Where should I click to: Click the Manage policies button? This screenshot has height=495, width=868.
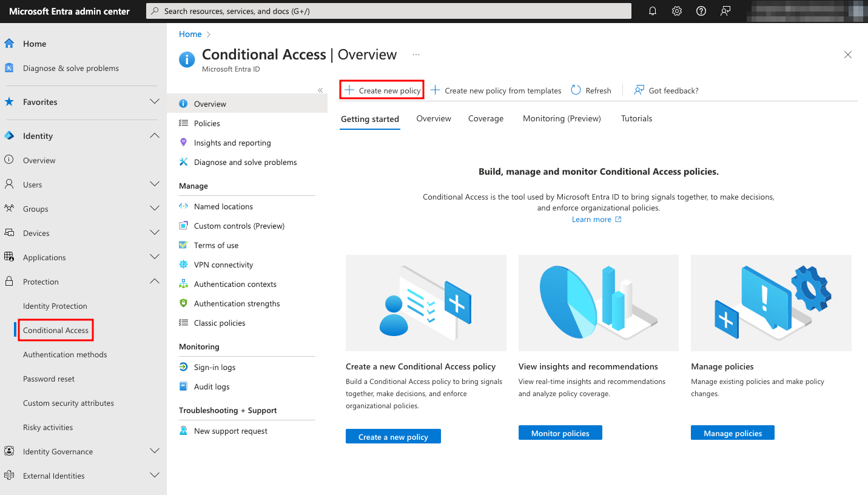tap(733, 433)
